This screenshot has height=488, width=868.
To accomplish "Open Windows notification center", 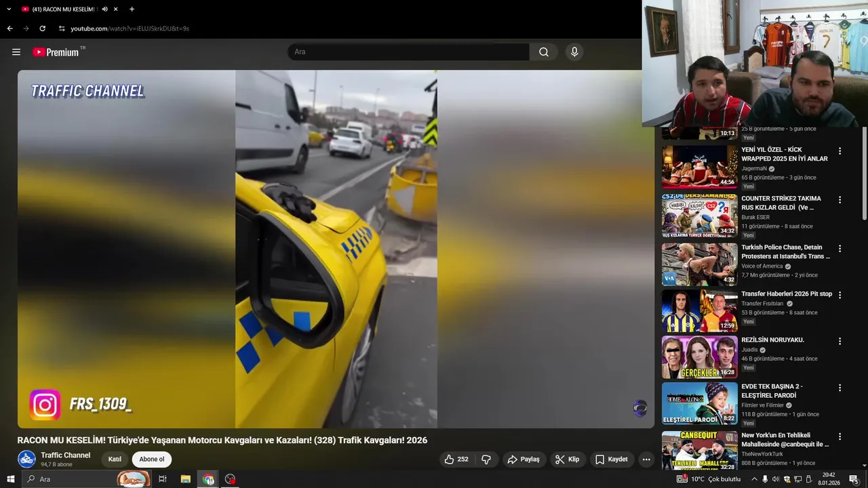I will coord(854,479).
